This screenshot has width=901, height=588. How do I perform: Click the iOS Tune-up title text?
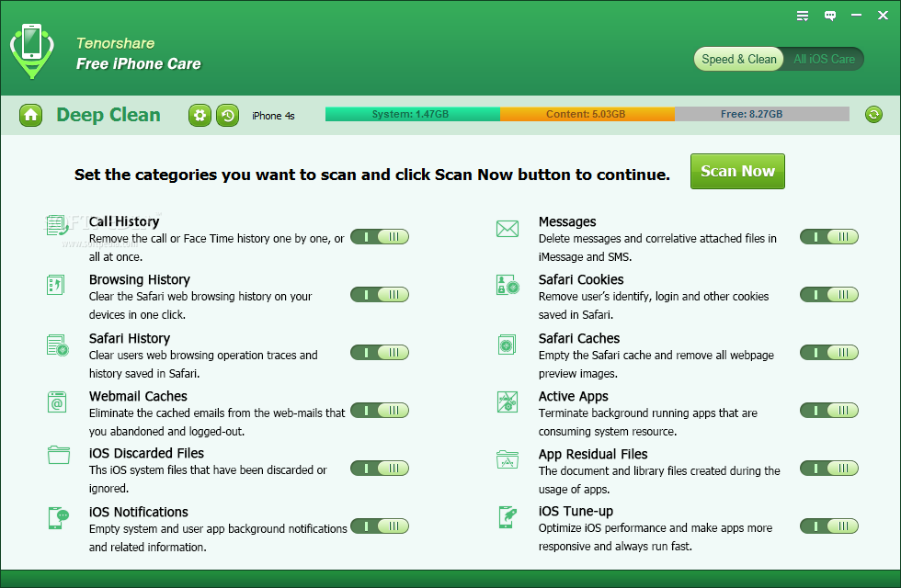[x=576, y=511]
